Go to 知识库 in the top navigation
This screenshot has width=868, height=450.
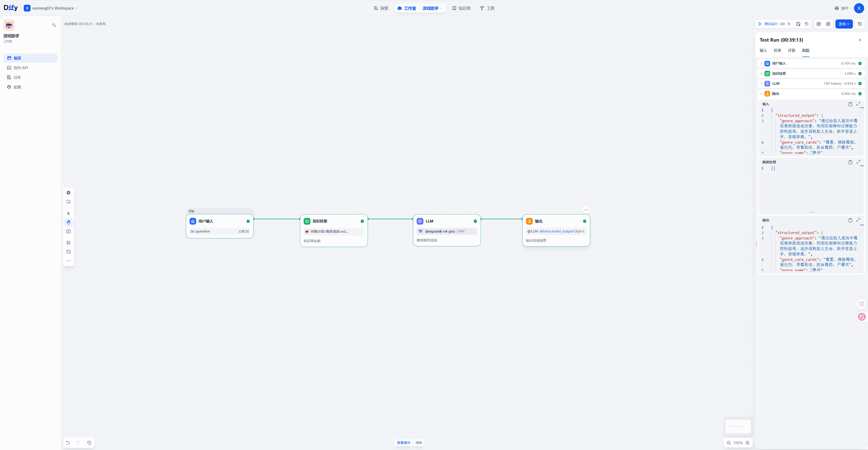[x=461, y=8]
